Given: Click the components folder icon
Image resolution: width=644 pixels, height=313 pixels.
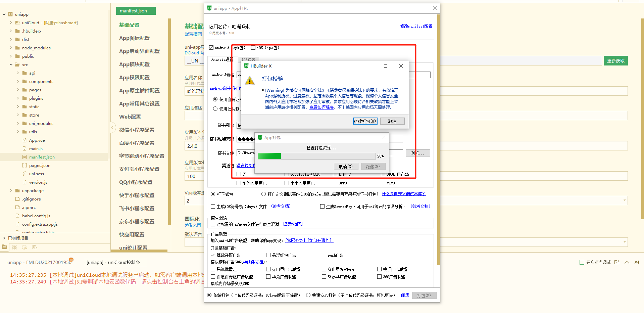Looking at the screenshot, I should [x=24, y=81].
